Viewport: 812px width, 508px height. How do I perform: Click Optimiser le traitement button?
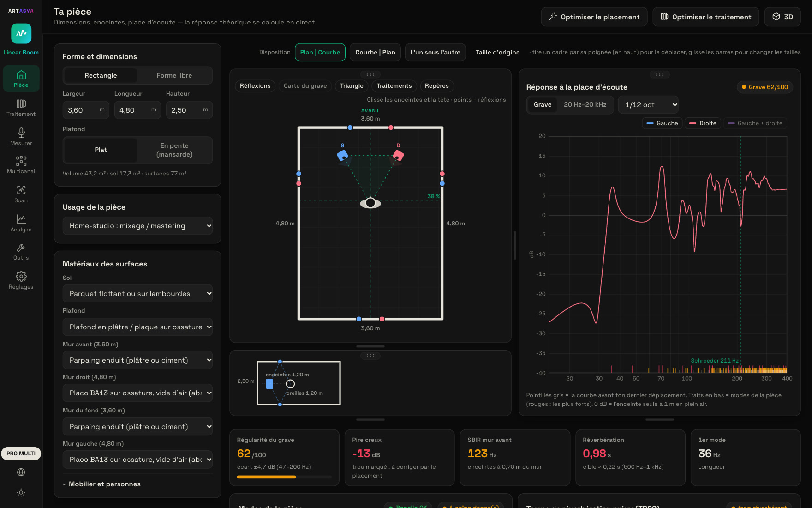pyautogui.click(x=706, y=17)
